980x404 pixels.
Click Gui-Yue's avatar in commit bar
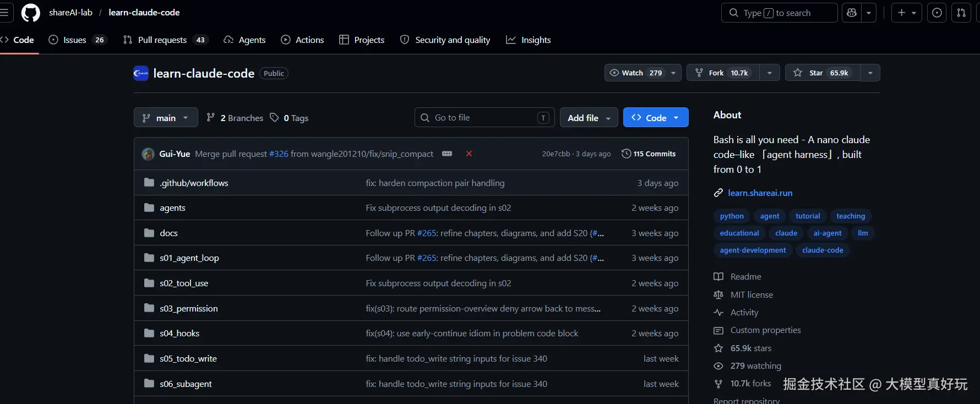[x=148, y=154]
